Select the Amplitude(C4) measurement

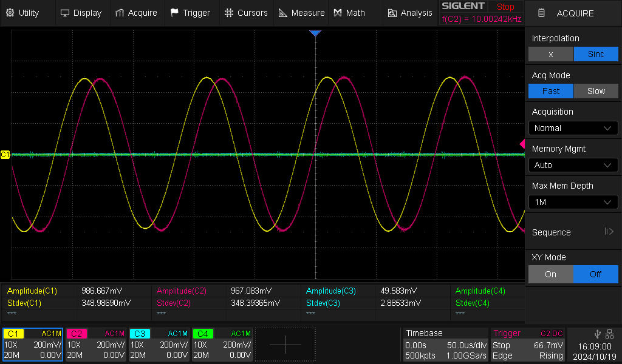pyautogui.click(x=480, y=291)
